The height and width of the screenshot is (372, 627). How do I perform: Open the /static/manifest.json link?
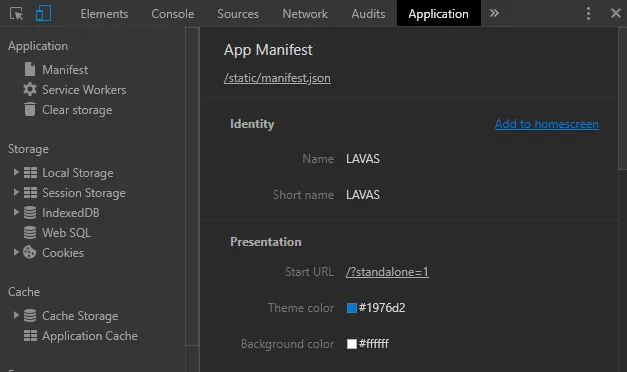coord(277,78)
